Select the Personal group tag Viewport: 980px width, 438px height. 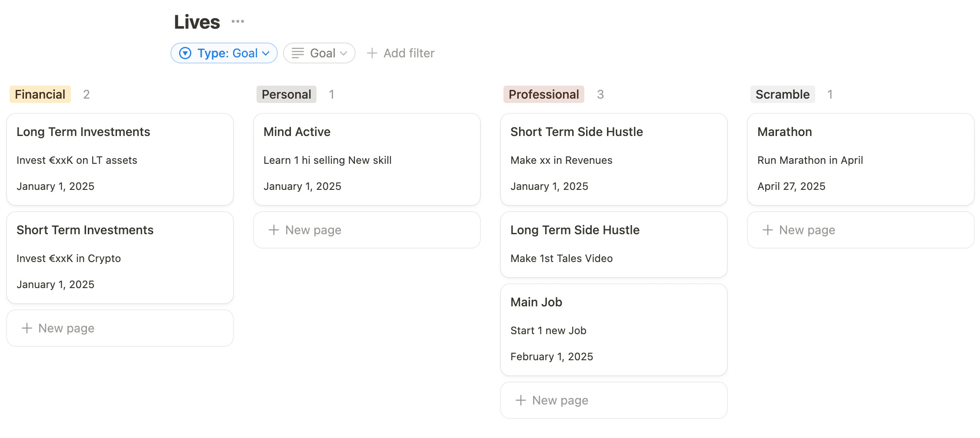[286, 94]
